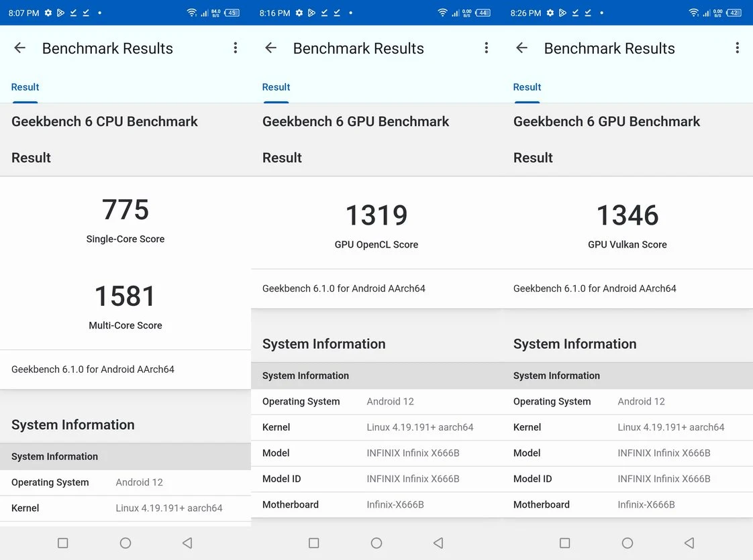Select Result tab on OpenCL screen
The width and height of the screenshot is (753, 560).
click(276, 87)
